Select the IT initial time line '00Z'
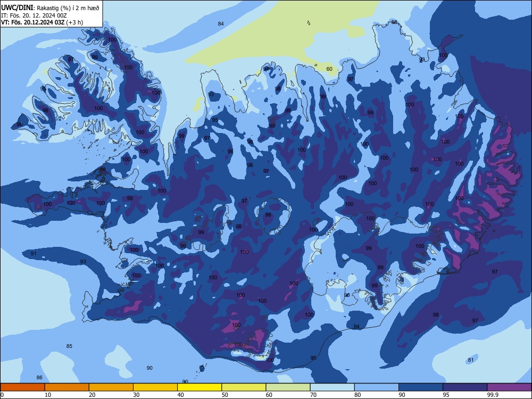Screen dimensions: 532x399 (x=34, y=15)
